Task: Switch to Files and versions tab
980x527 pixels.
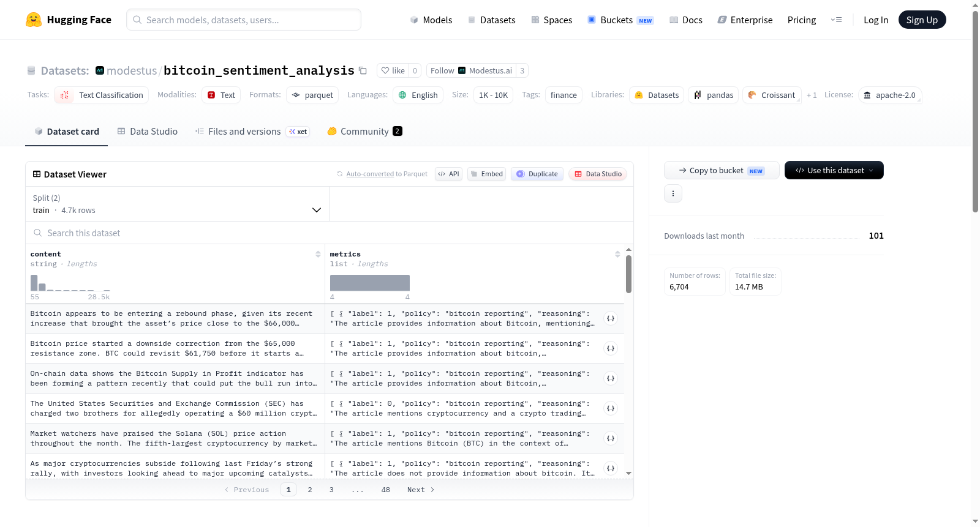Action: (x=252, y=131)
